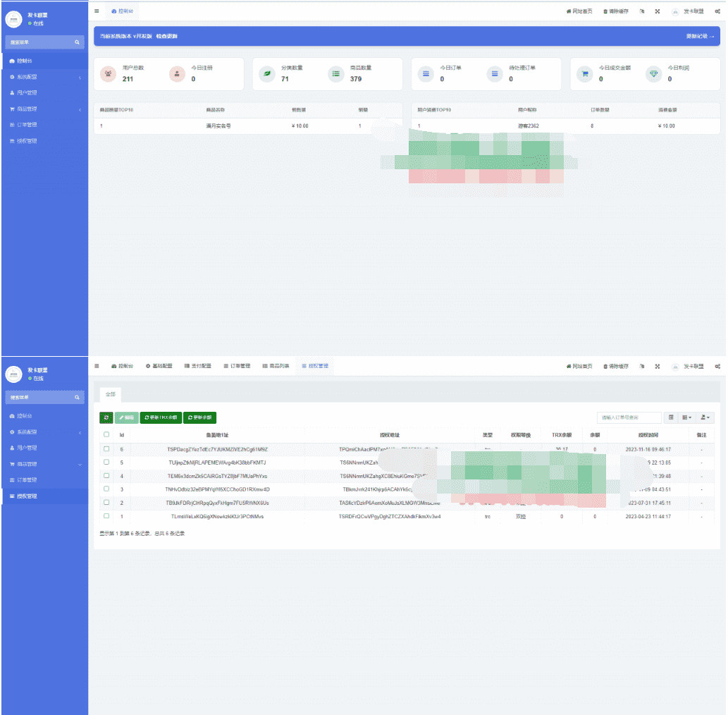Focus the 请输入订单号查询 search field

pos(629,417)
